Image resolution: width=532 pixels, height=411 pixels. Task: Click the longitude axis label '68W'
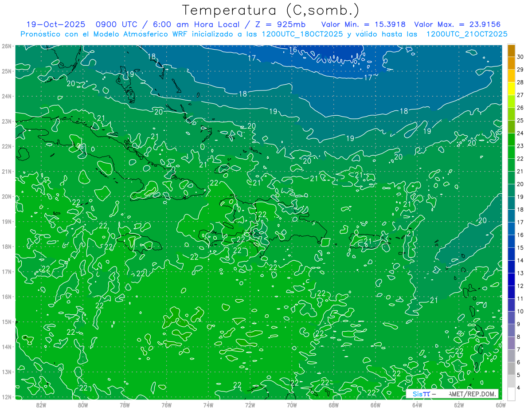[x=333, y=405]
